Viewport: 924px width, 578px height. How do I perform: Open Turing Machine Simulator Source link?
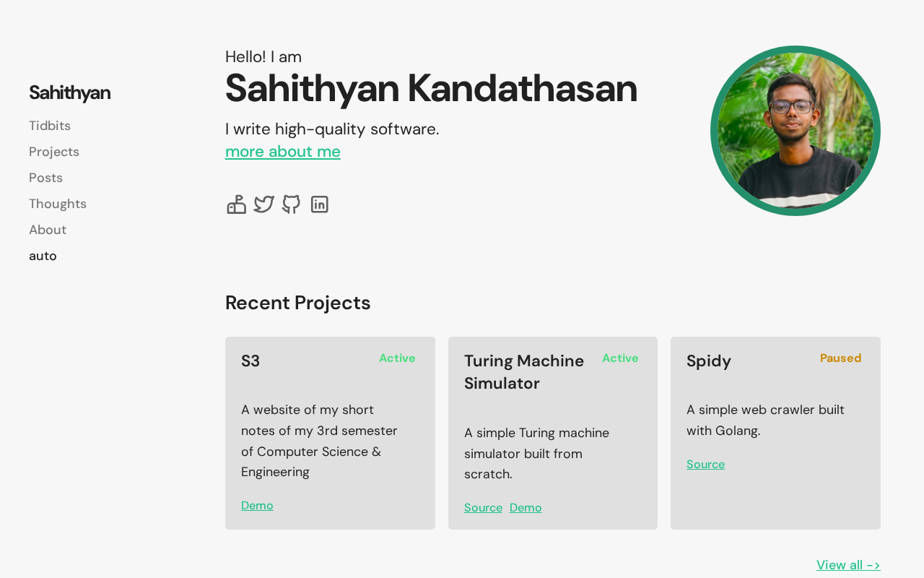483,508
